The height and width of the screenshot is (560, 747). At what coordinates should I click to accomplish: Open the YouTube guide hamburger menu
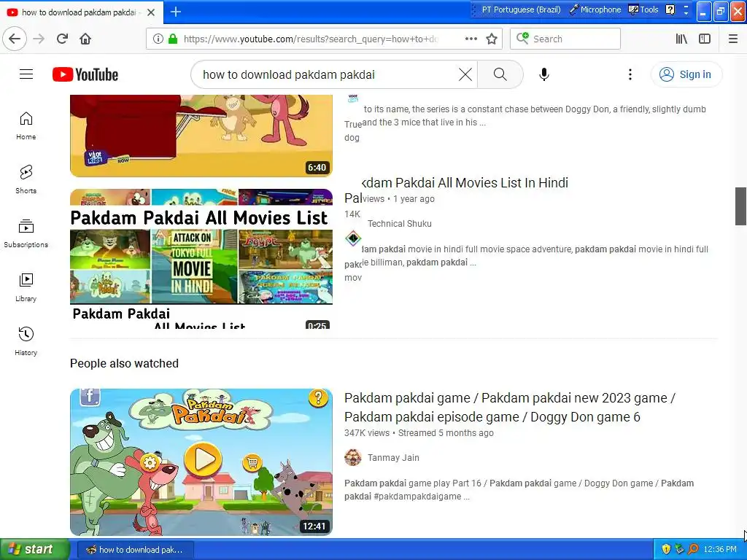26,74
